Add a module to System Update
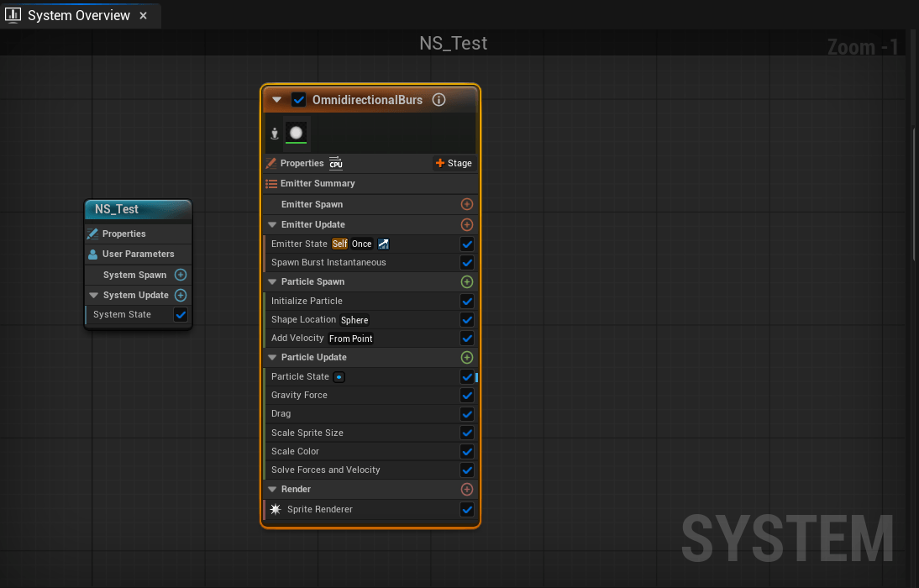 pos(181,295)
